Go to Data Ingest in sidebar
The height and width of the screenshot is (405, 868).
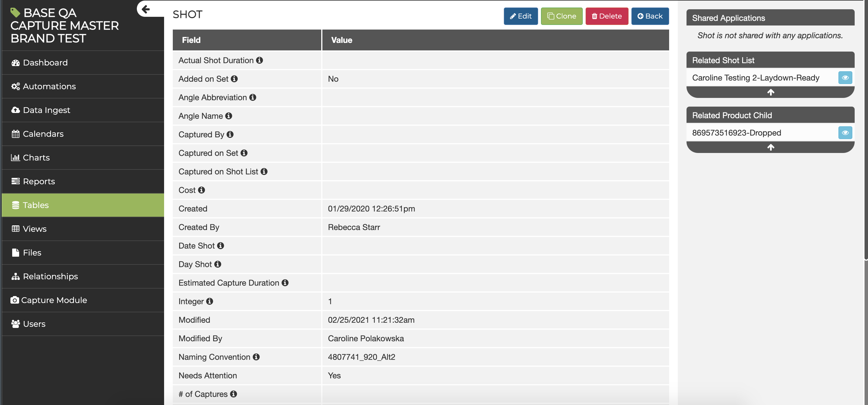pyautogui.click(x=46, y=110)
